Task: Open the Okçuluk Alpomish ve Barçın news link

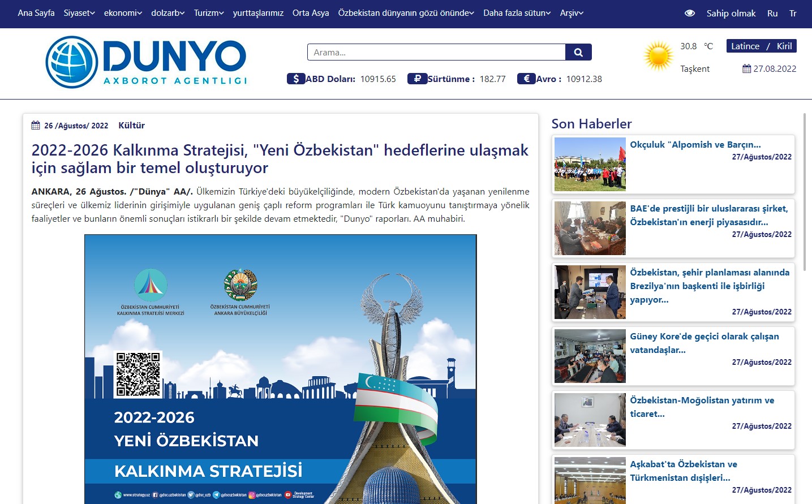Action: pos(695,145)
